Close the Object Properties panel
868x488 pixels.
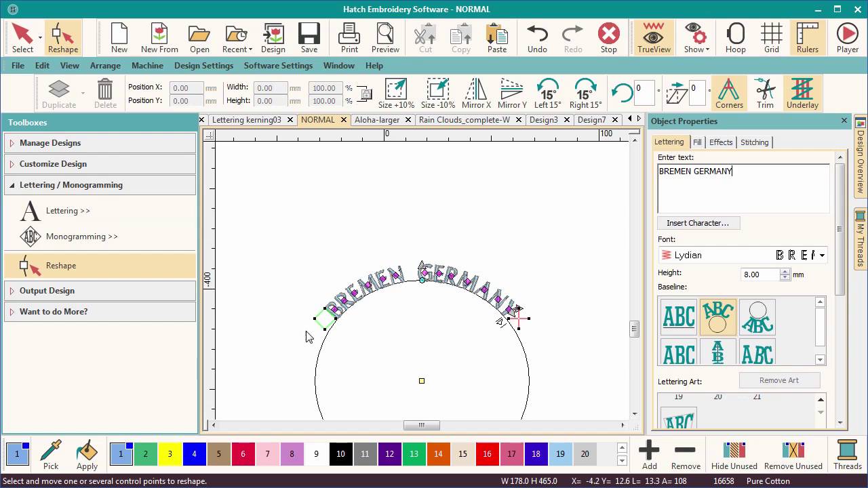click(x=844, y=121)
